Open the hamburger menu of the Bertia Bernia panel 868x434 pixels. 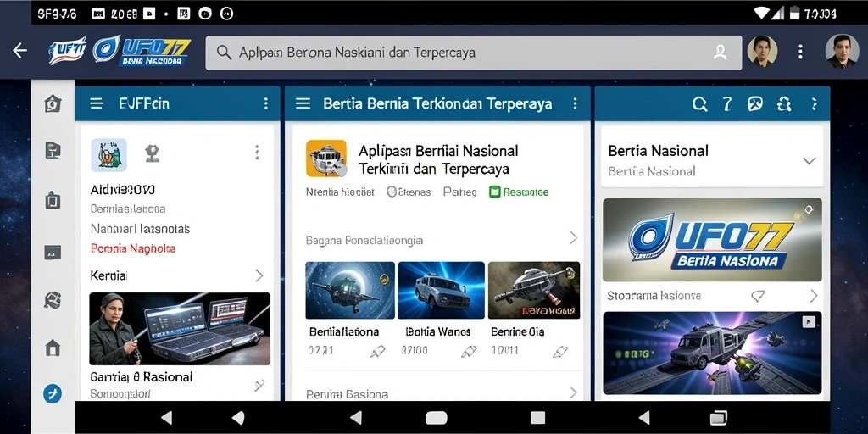pos(303,103)
